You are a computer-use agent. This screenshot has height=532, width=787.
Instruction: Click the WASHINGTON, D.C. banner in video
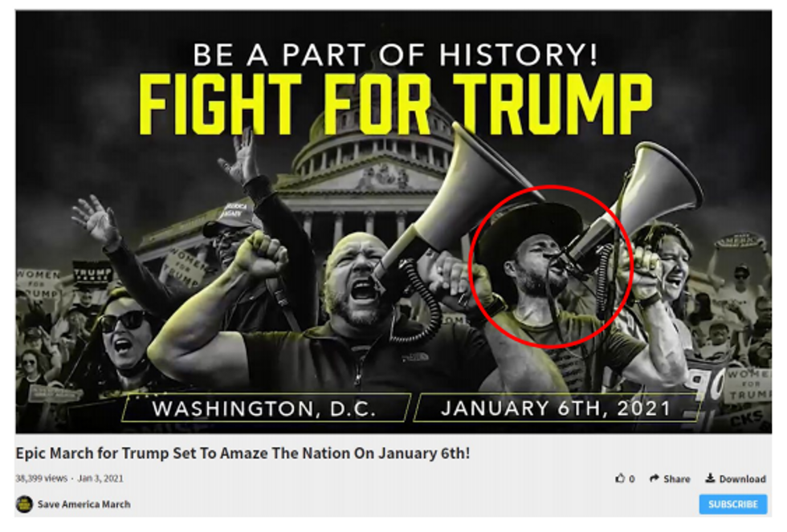click(x=265, y=408)
